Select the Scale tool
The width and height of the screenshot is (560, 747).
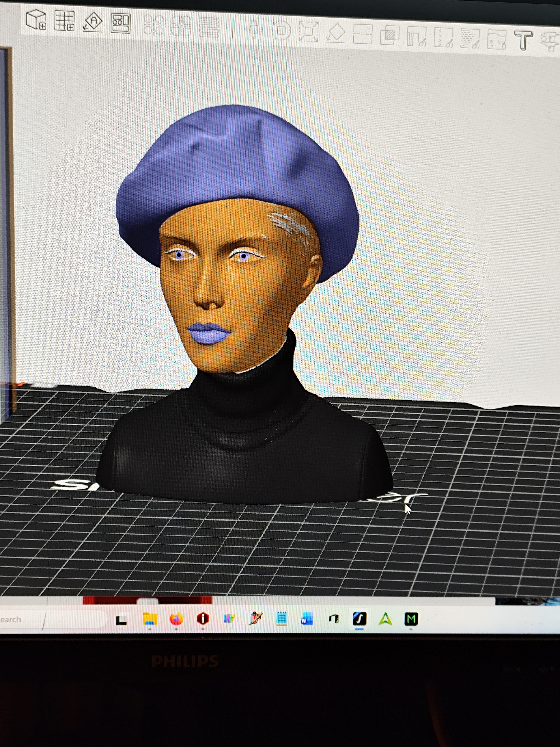[x=309, y=32]
